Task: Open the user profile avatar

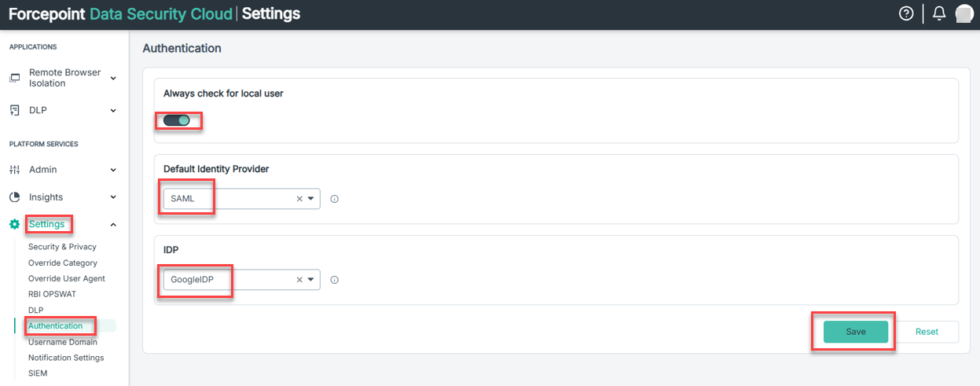Action: click(964, 14)
